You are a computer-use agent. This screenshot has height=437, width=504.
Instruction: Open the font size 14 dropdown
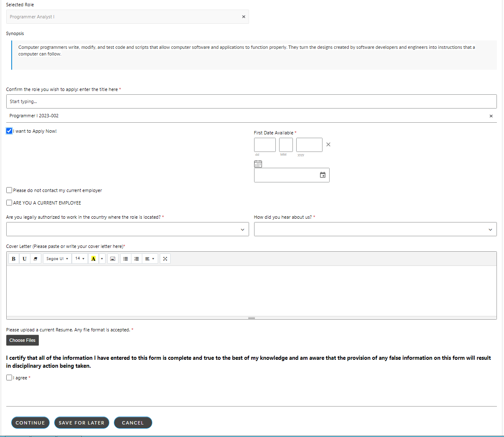pos(80,259)
